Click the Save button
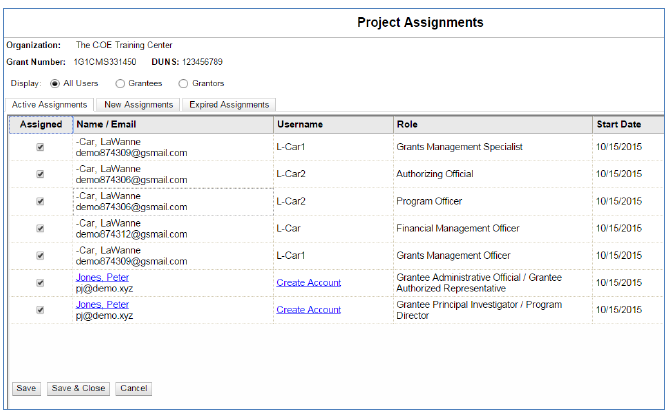Screen dimensions: 670x415 click(27, 388)
